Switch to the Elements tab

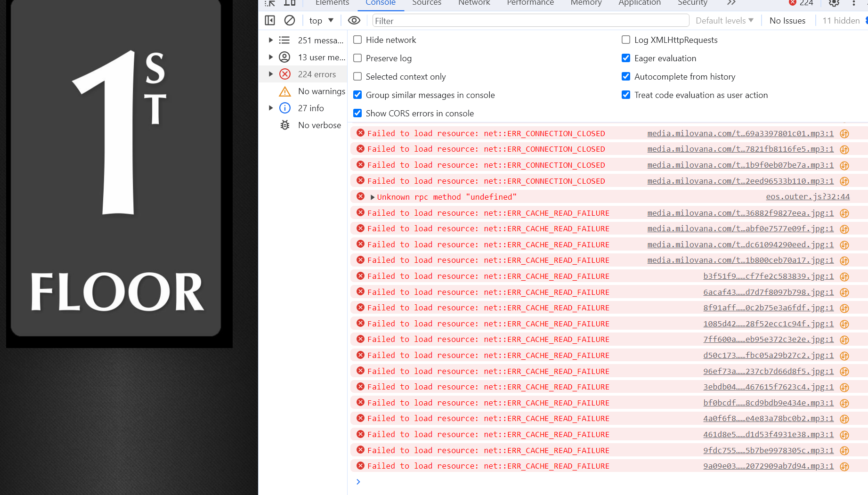332,3
